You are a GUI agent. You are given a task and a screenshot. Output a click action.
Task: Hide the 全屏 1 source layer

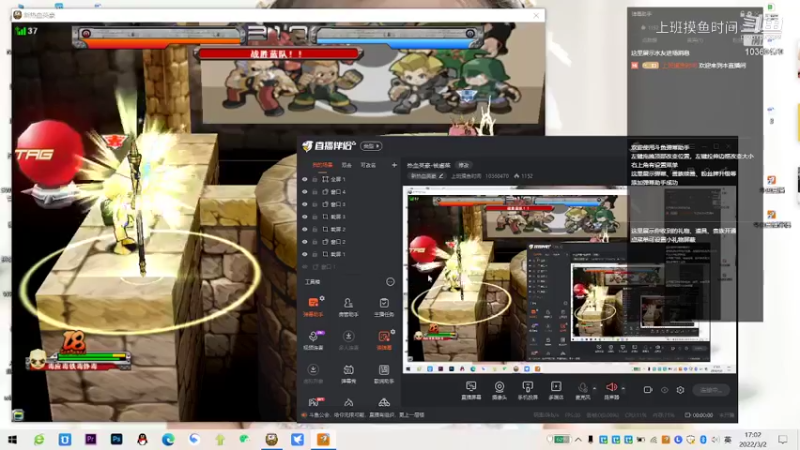305,180
